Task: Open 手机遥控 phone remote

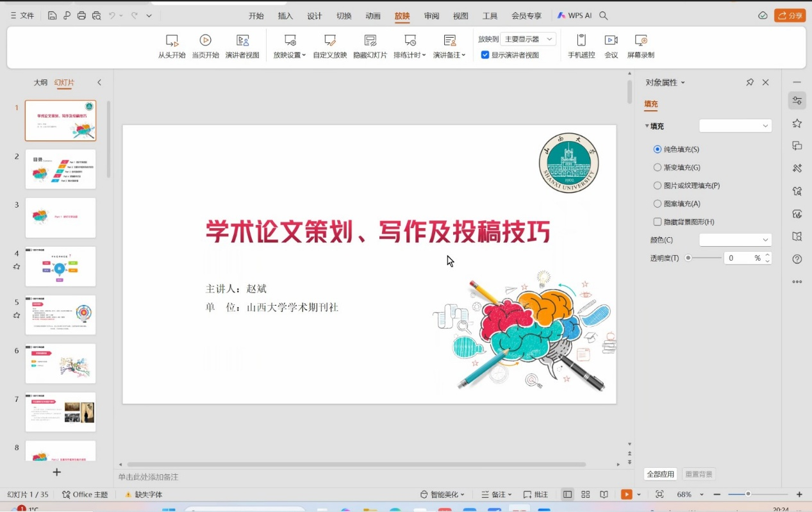Action: click(581, 40)
